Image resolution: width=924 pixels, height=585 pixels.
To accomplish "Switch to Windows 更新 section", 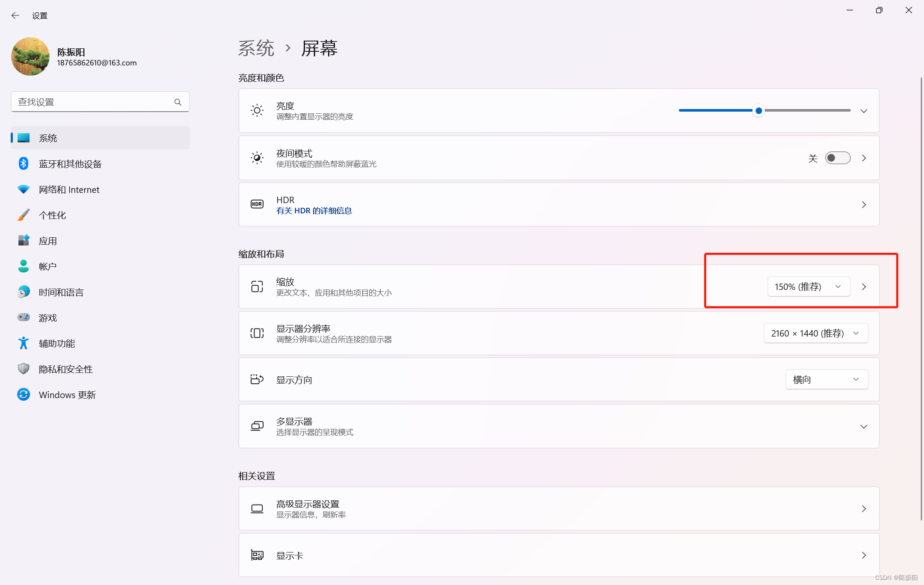I will point(67,394).
